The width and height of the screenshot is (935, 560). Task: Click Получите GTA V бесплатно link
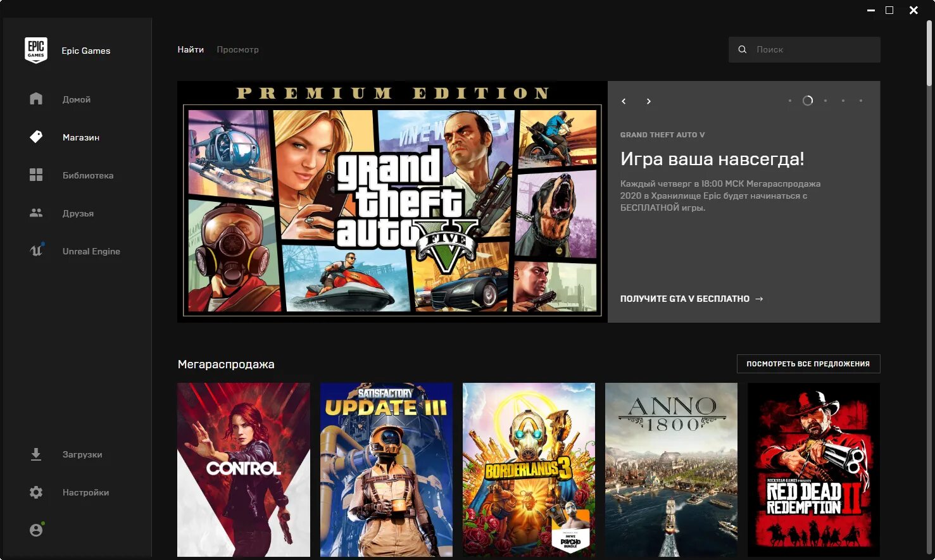coord(691,299)
